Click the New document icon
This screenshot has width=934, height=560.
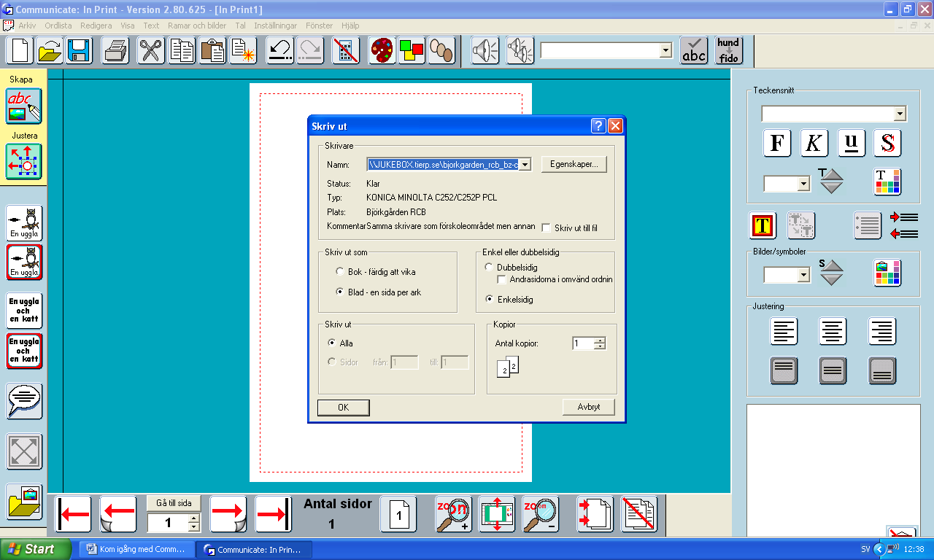20,51
